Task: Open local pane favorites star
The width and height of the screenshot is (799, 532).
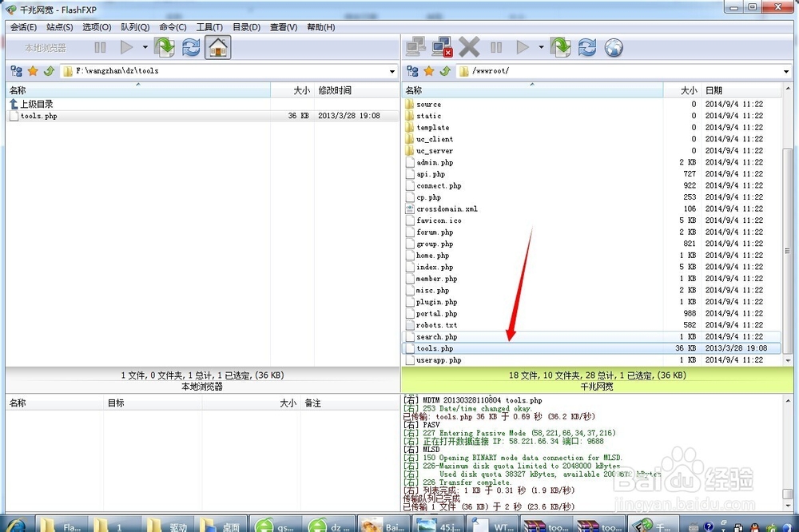Action: [x=33, y=71]
